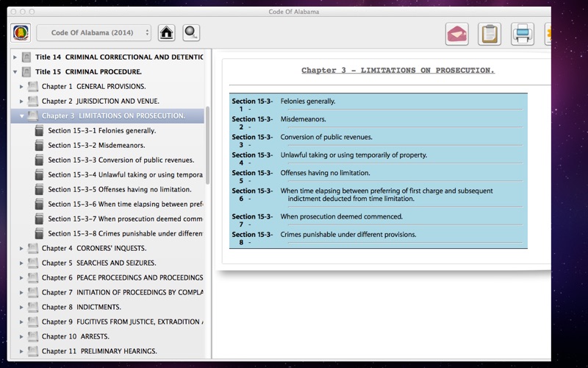Image resolution: width=588 pixels, height=368 pixels.
Task: Expand Chapter 8 Indictments triangle
Action: pos(21,307)
